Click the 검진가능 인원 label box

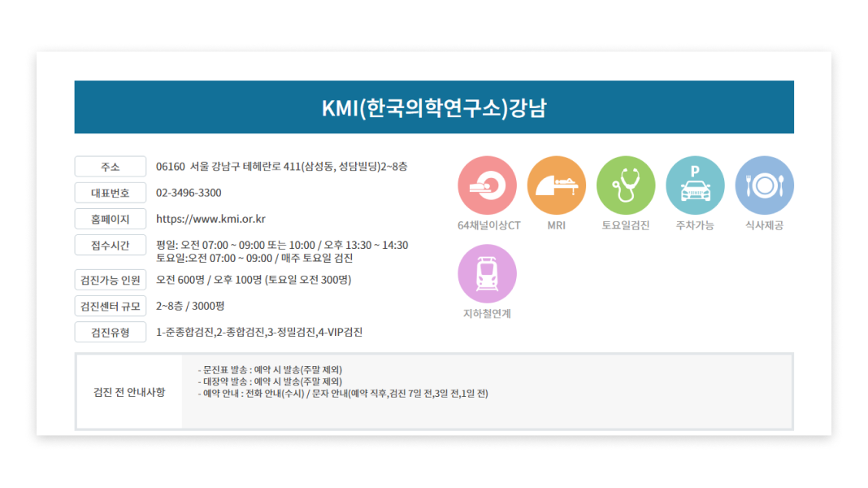click(111, 280)
